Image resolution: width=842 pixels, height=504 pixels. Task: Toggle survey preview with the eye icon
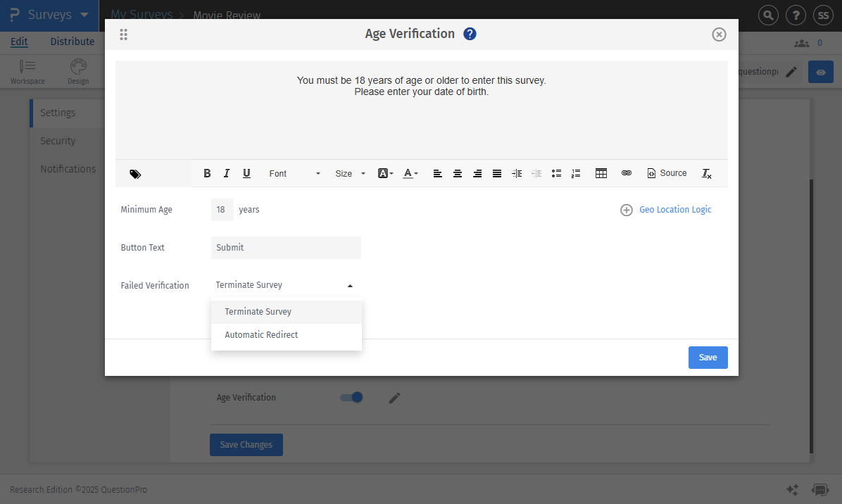[x=821, y=71]
